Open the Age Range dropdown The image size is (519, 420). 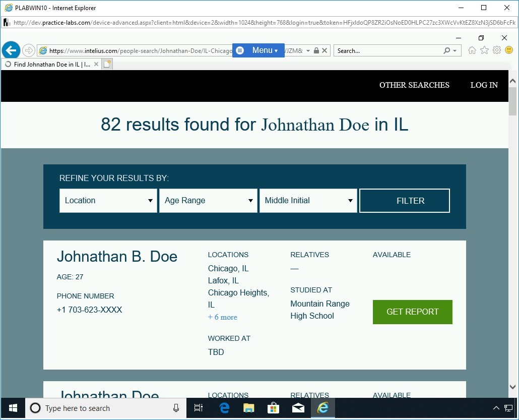tap(208, 200)
